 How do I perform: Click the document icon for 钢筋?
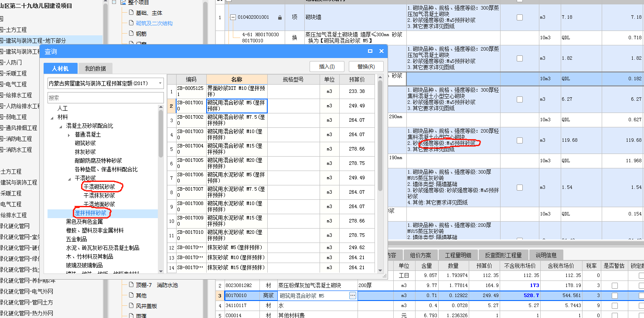click(131, 34)
